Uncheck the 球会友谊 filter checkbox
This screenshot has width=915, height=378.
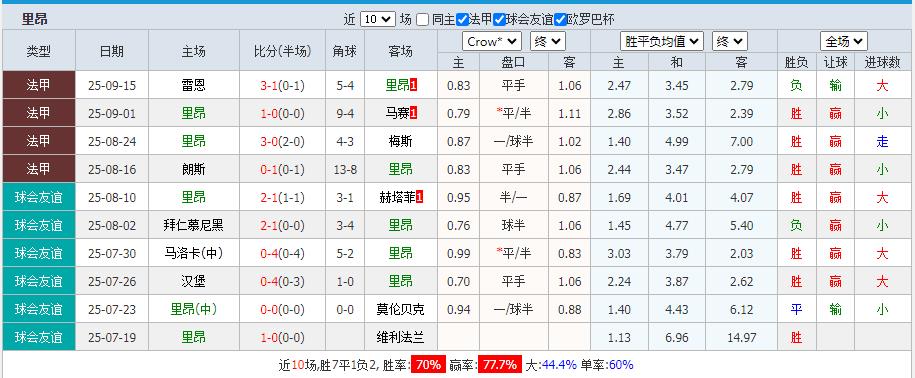pyautogui.click(x=499, y=19)
